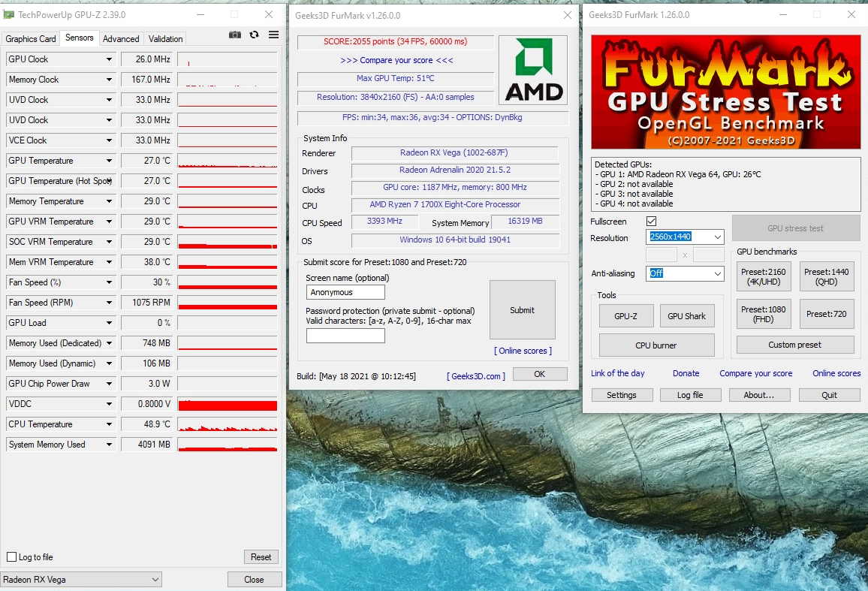Run the Preset:1080 (FHD) benchmark

764,314
